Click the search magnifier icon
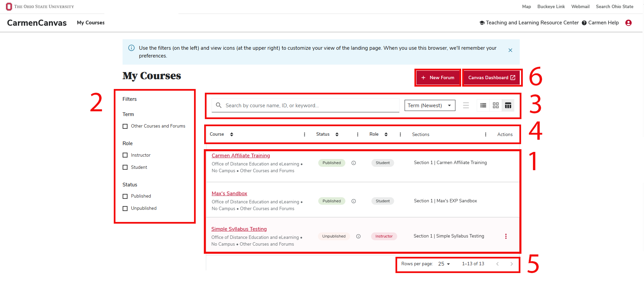This screenshot has height=293, width=644. pos(219,105)
